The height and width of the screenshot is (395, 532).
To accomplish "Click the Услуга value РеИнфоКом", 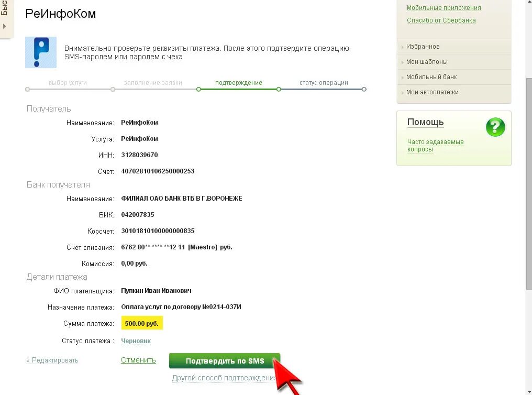I will coord(139,139).
